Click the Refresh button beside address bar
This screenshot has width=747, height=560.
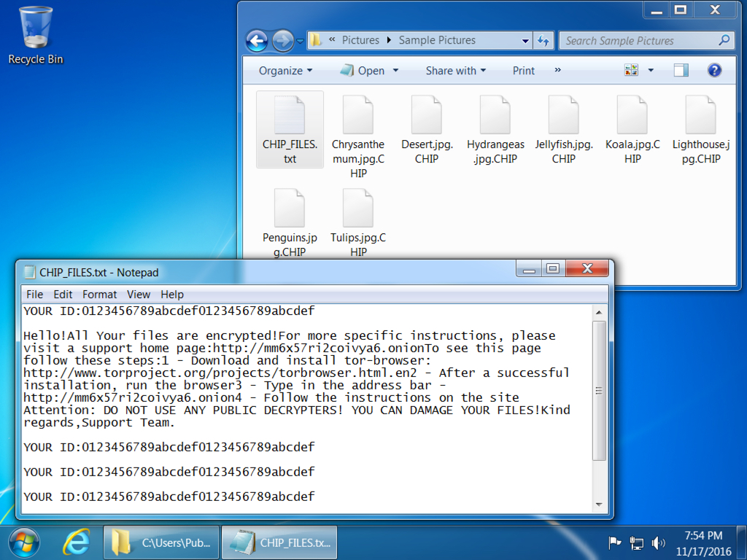[543, 40]
